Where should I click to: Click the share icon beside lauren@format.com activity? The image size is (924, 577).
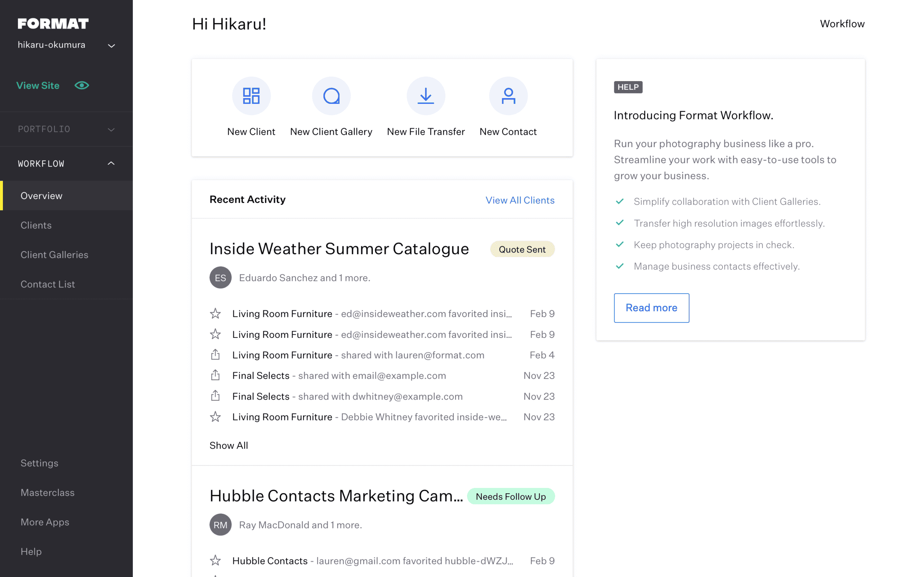(215, 355)
